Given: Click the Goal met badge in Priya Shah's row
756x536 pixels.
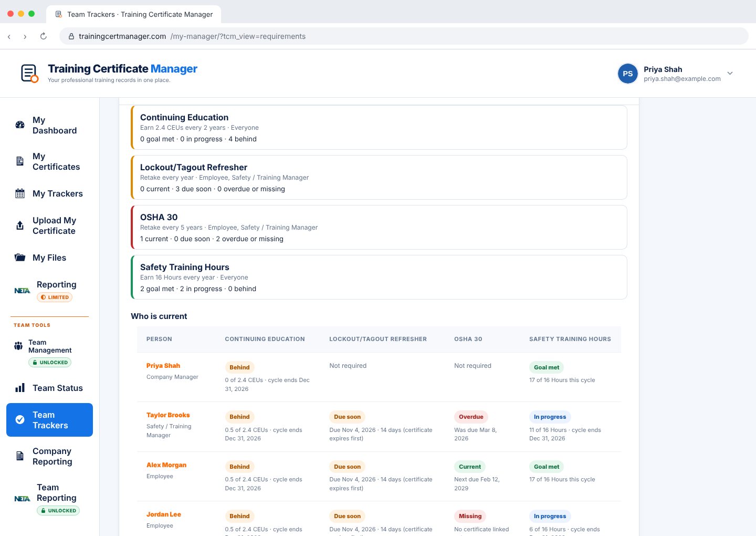Looking at the screenshot, I should 547,367.
